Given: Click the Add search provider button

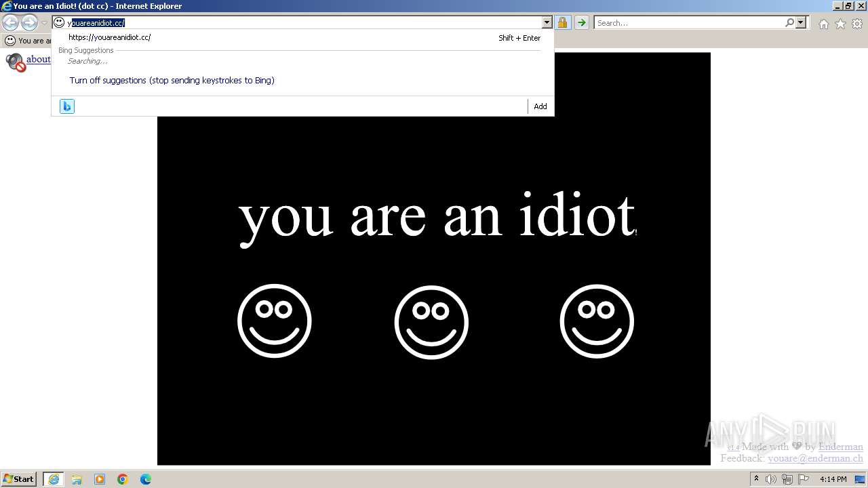Looking at the screenshot, I should pyautogui.click(x=540, y=106).
